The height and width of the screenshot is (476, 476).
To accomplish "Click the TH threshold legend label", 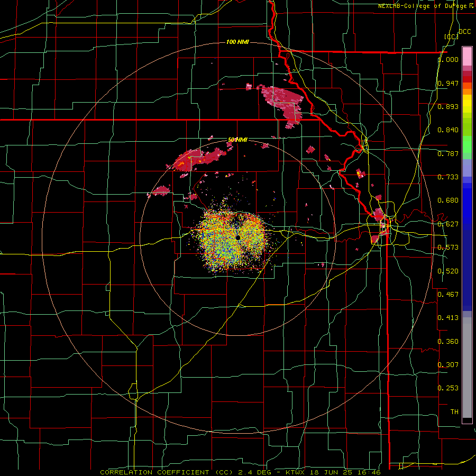I will coord(454,411).
